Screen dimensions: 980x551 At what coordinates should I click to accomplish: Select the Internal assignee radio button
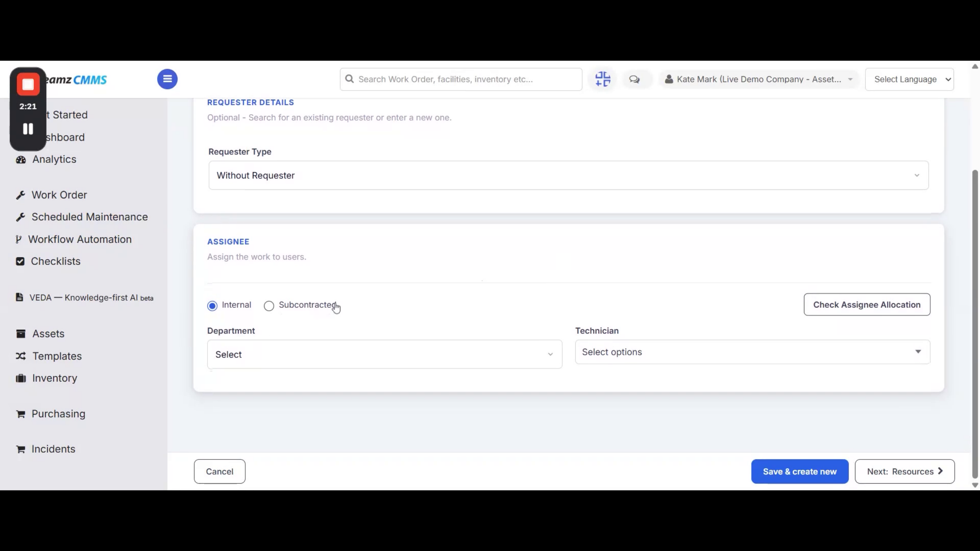[x=212, y=306]
